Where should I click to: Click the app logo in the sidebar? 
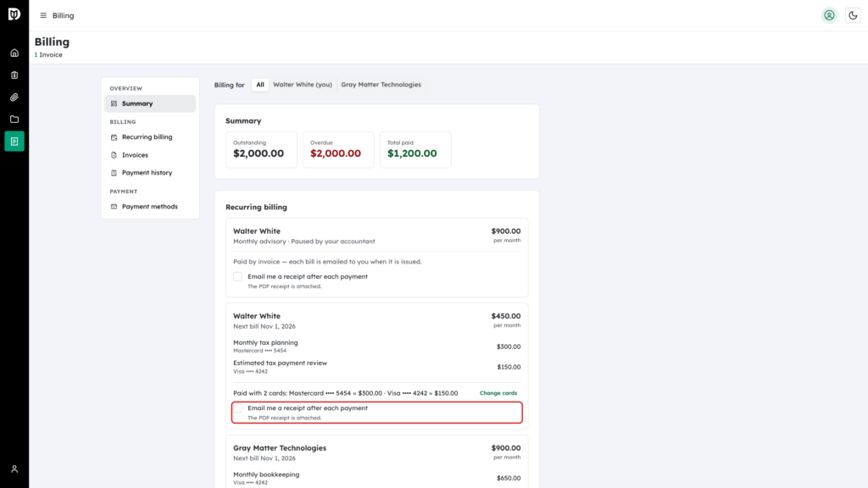click(x=14, y=14)
